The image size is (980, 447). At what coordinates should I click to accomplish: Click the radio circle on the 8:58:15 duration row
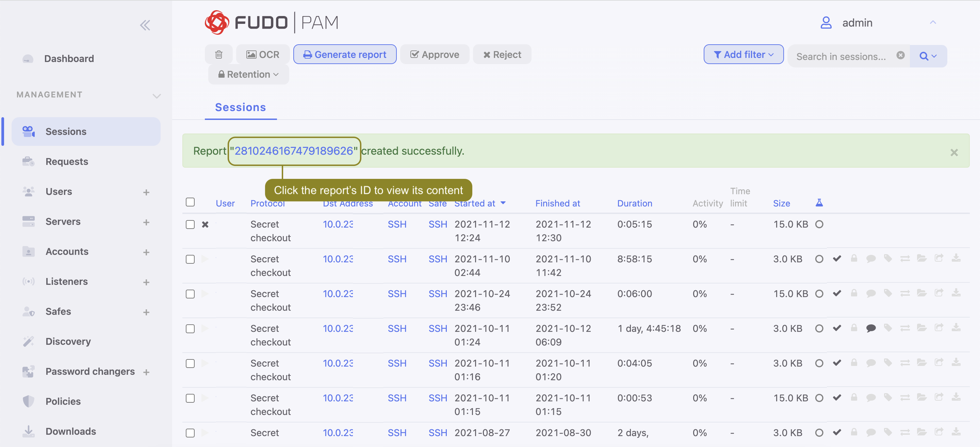coord(819,259)
